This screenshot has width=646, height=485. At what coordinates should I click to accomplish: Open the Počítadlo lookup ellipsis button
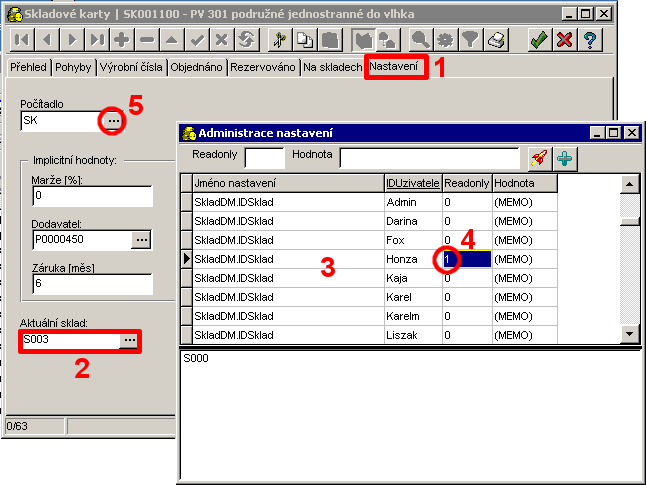(x=112, y=121)
